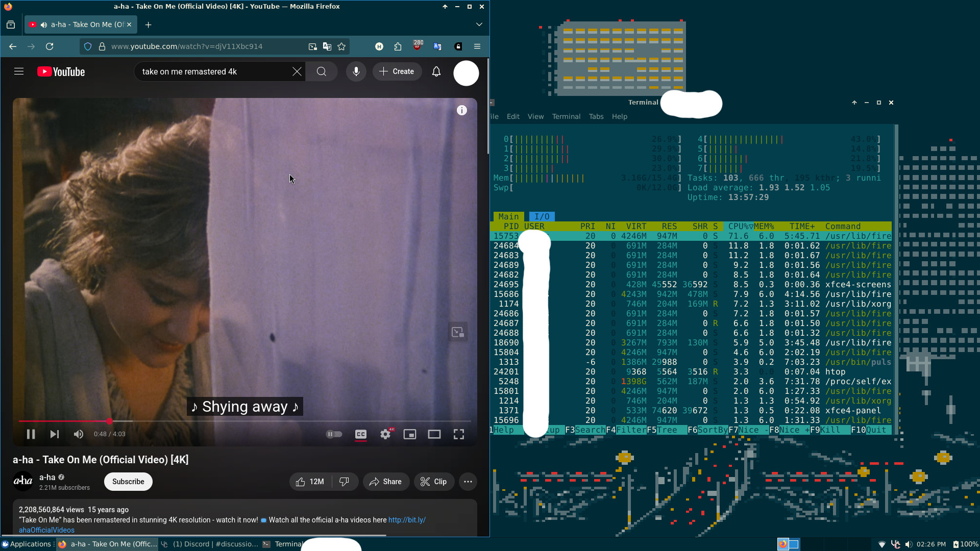Go back in Firefox
The width and height of the screenshot is (980, 551).
(x=13, y=46)
